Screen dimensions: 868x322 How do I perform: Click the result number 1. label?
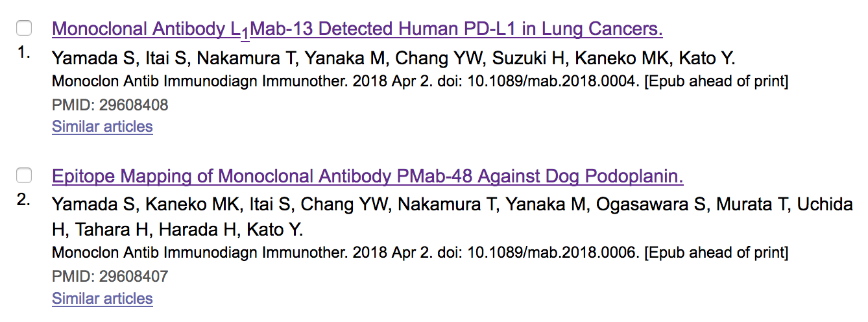[24, 53]
